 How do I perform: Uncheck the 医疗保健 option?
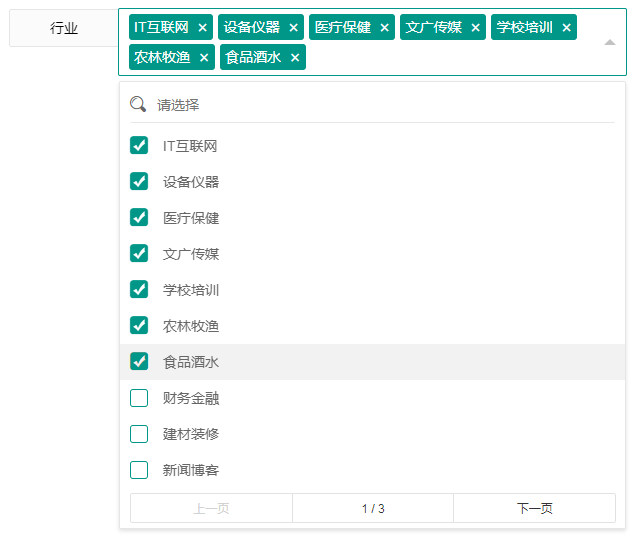[139, 218]
